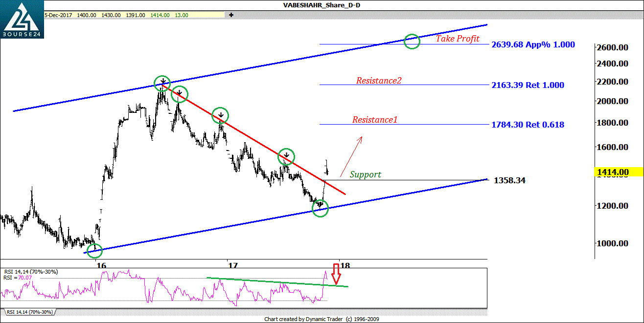Select the Resistance2 text label
Screen dimensions: 644x323
(x=379, y=81)
